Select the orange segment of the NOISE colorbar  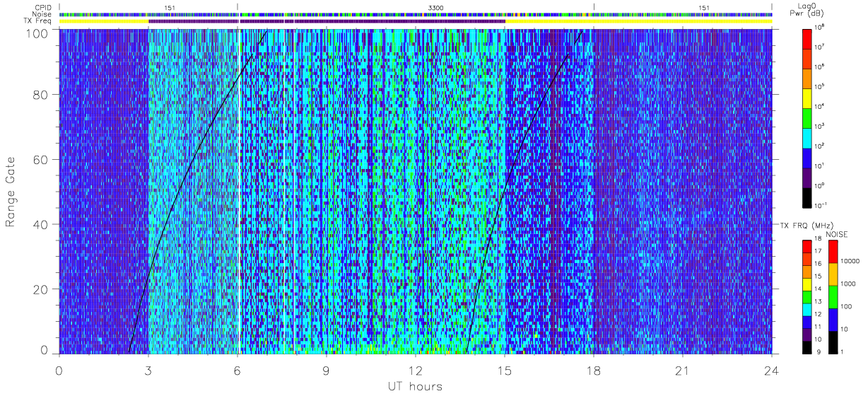(x=833, y=274)
